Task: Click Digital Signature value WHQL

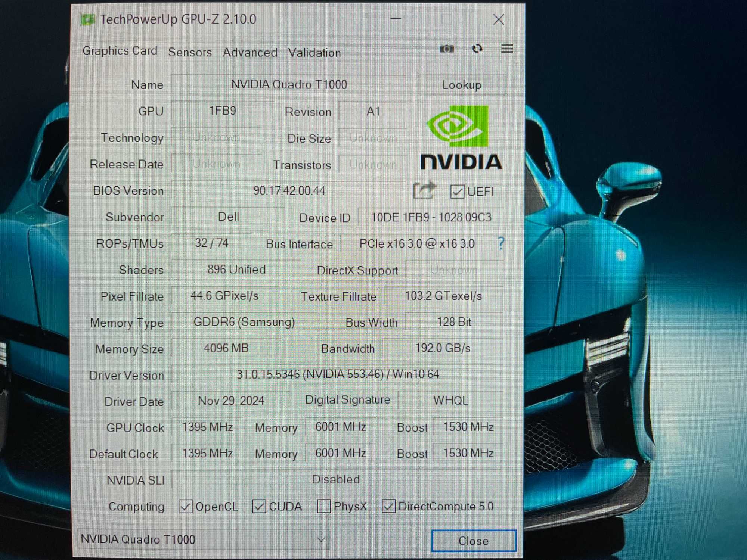Action: point(450,400)
